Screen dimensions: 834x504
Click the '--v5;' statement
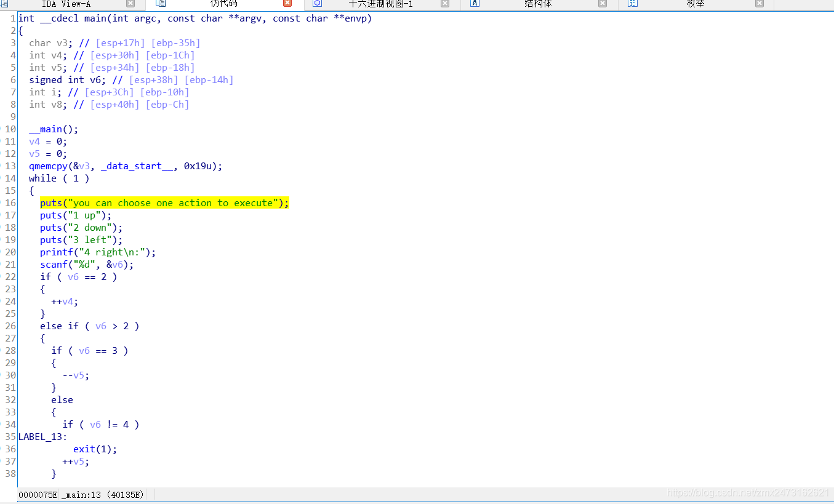(x=76, y=375)
